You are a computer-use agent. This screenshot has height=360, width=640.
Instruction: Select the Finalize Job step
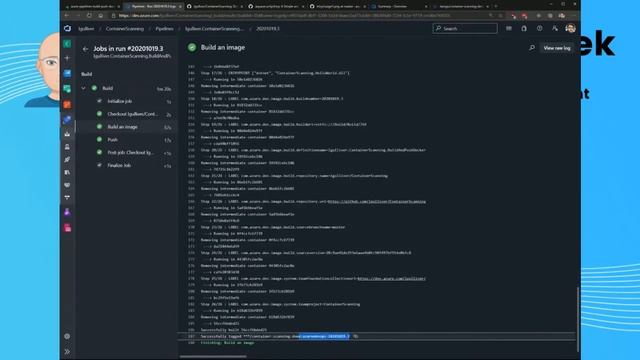(127, 165)
